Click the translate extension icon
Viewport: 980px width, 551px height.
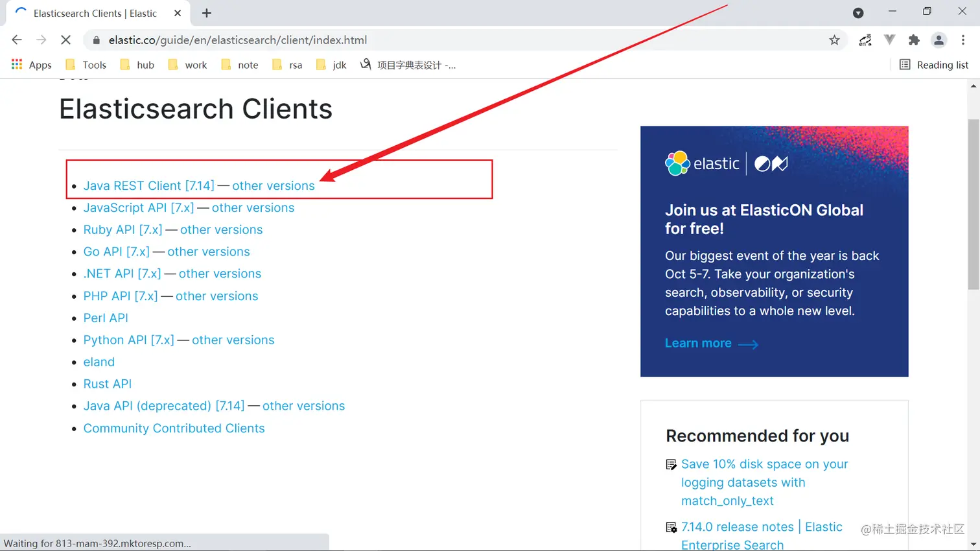coord(865,40)
